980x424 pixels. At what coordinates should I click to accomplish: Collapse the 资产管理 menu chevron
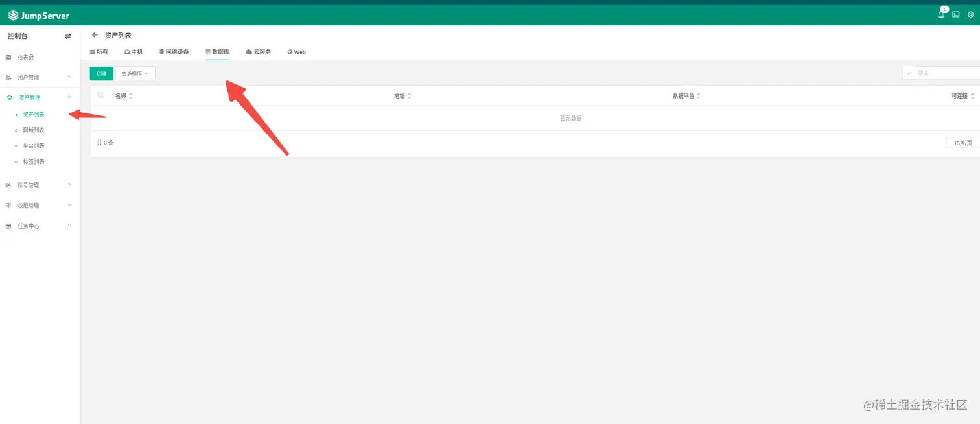click(x=69, y=97)
